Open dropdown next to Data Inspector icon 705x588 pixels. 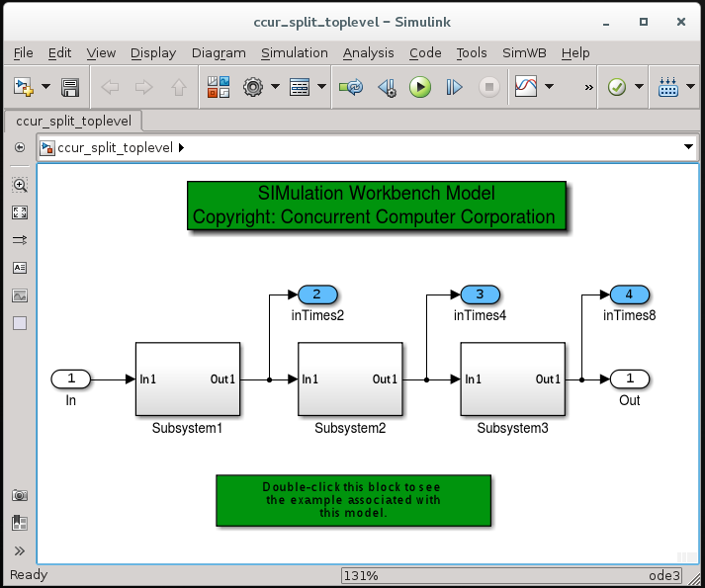click(549, 88)
